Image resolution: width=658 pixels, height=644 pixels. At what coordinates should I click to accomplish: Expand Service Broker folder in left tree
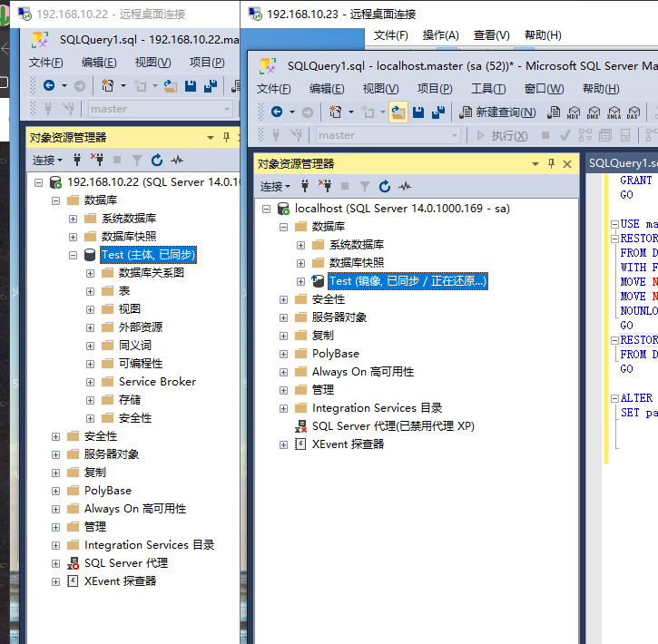(90, 382)
